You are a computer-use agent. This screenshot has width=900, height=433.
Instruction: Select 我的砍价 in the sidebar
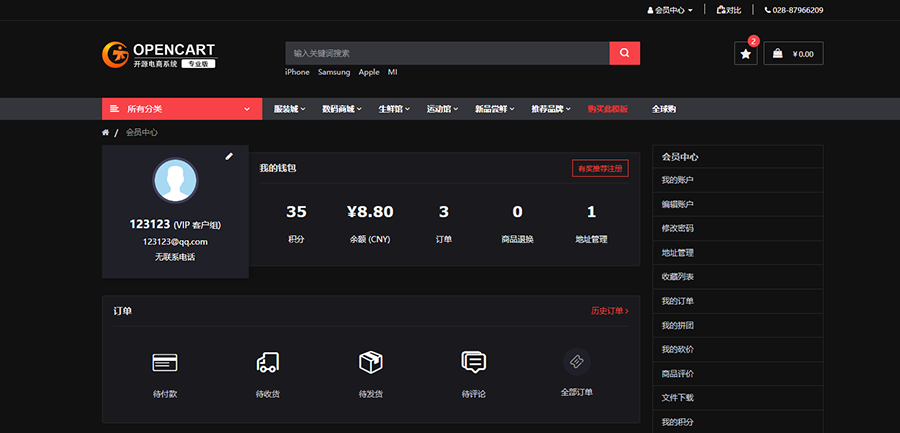tap(738, 349)
